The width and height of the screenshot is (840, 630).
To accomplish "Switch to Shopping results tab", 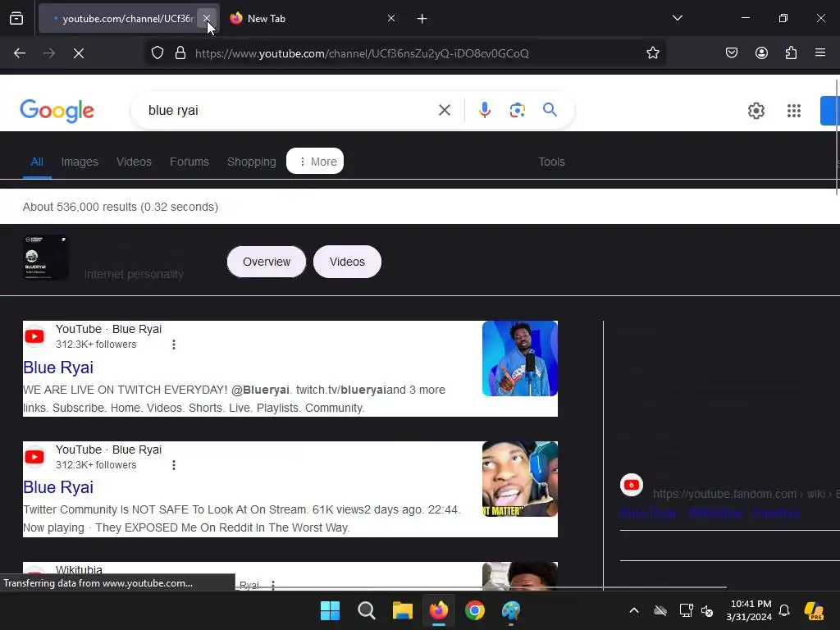I will [251, 162].
